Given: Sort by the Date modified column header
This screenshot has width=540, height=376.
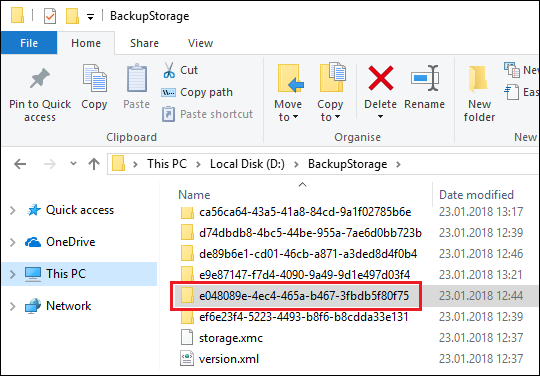Looking at the screenshot, I should pyautogui.click(x=476, y=195).
